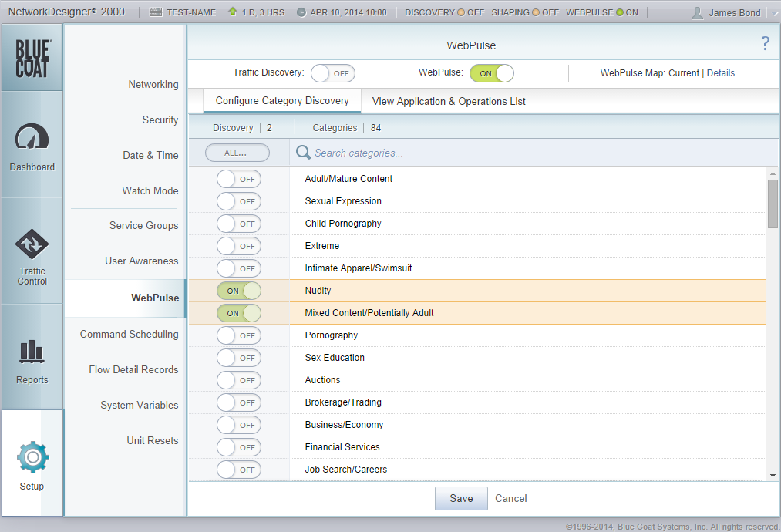Click the Cancel button

pos(510,498)
